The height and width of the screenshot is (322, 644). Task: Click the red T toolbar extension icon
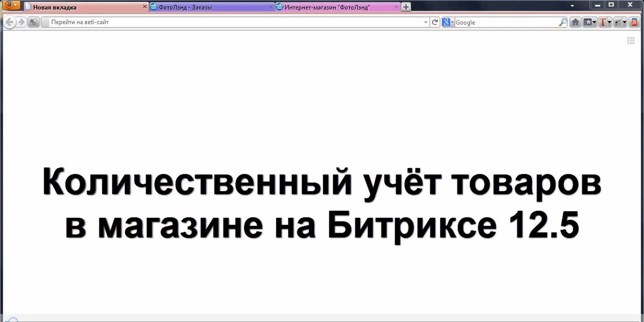(x=603, y=22)
